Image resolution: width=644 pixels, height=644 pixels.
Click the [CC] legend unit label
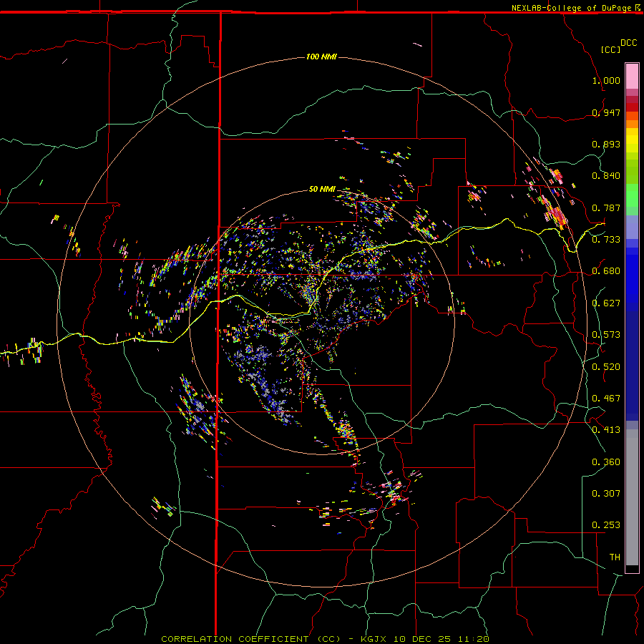(x=610, y=49)
